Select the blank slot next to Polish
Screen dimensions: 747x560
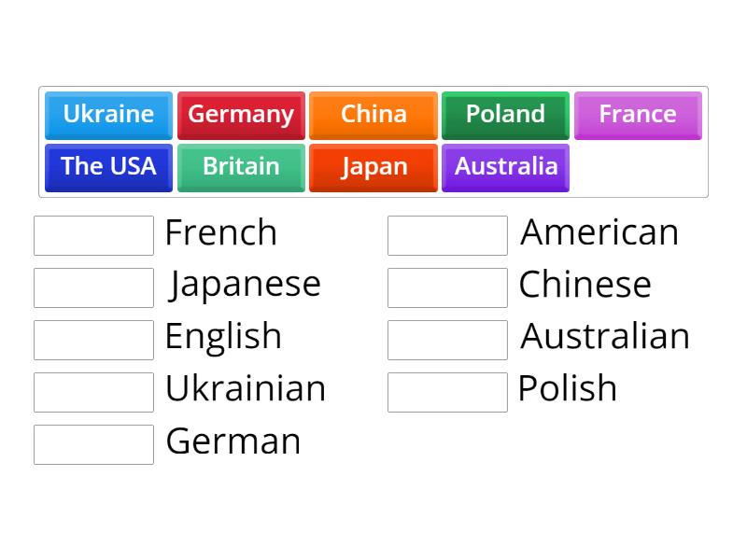pos(447,391)
